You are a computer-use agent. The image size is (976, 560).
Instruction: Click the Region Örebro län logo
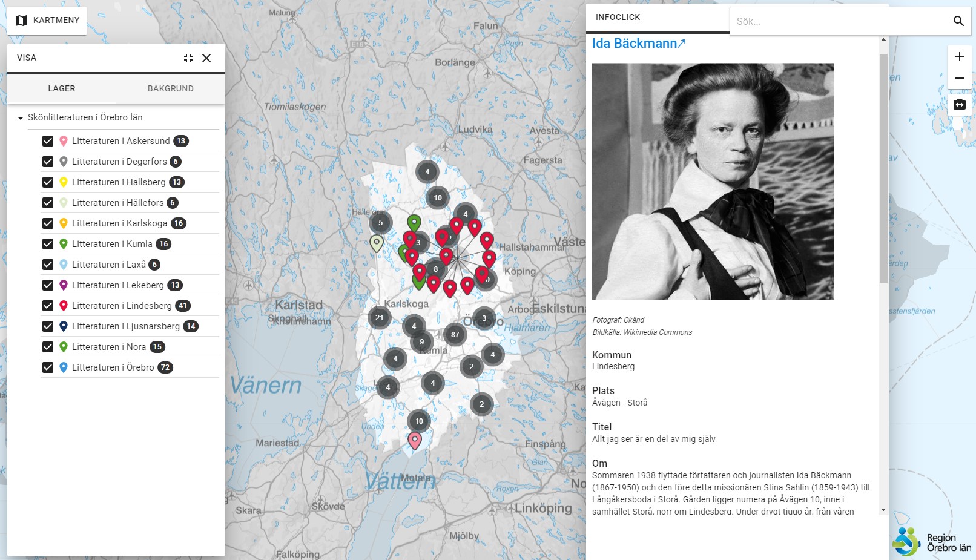[x=932, y=541]
